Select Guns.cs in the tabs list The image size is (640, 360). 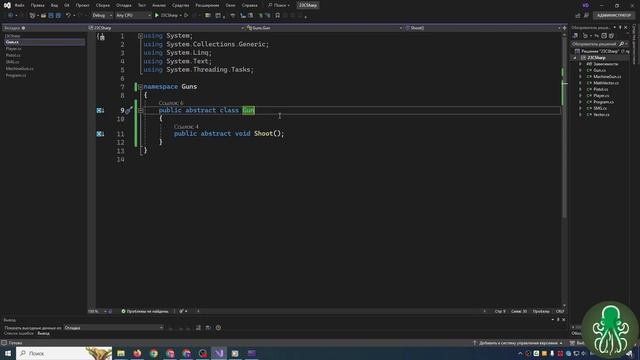(x=44, y=42)
